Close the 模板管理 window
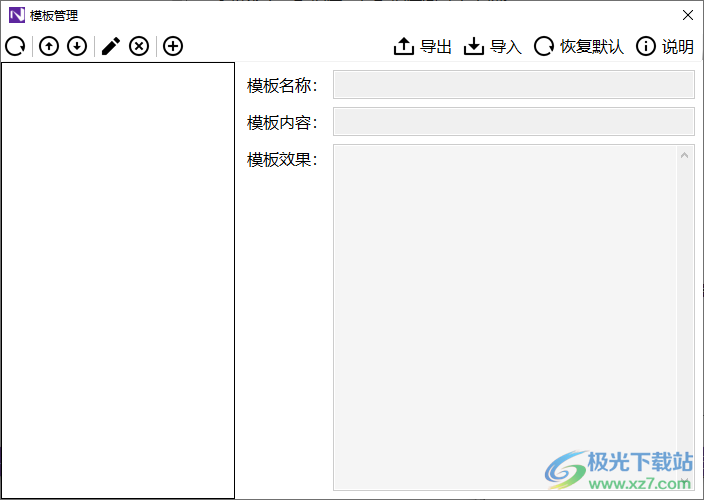This screenshot has width=704, height=500. [687, 15]
